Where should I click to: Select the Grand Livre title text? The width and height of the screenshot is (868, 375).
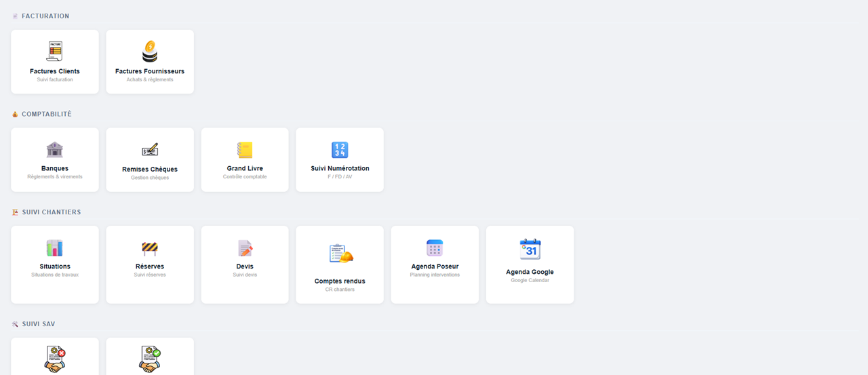(245, 168)
